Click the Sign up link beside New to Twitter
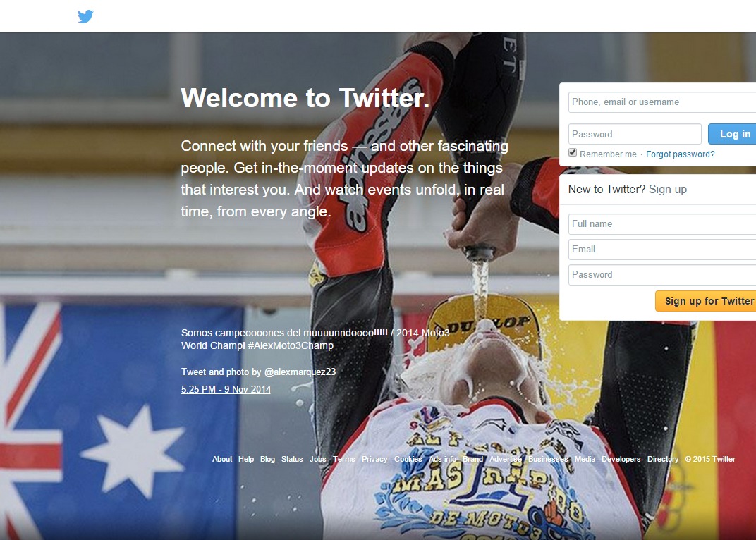The image size is (756, 540). [668, 189]
